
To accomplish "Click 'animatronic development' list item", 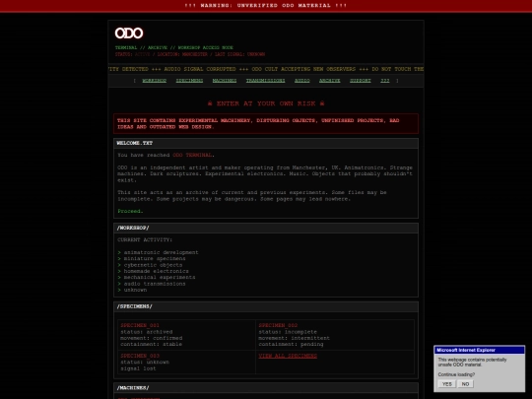I will [x=161, y=252].
